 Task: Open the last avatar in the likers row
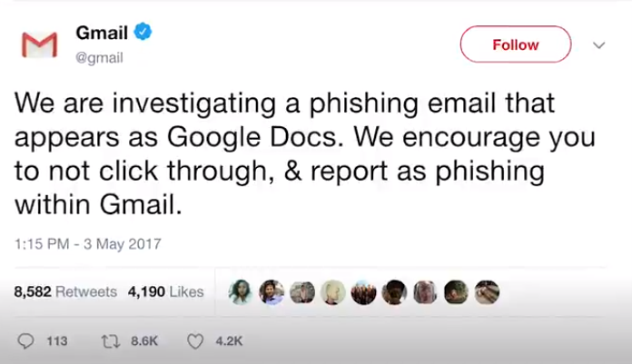tap(487, 292)
